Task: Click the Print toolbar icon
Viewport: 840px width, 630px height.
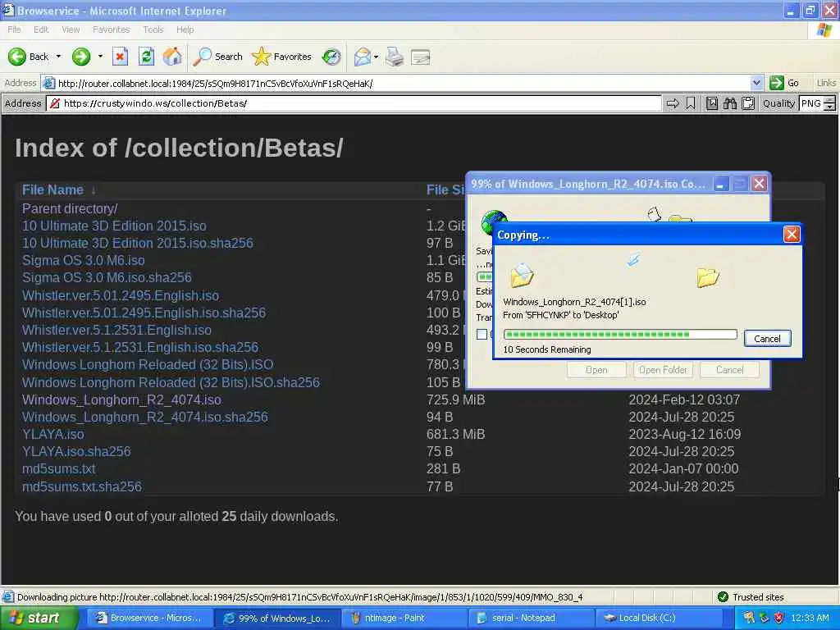Action: (395, 57)
